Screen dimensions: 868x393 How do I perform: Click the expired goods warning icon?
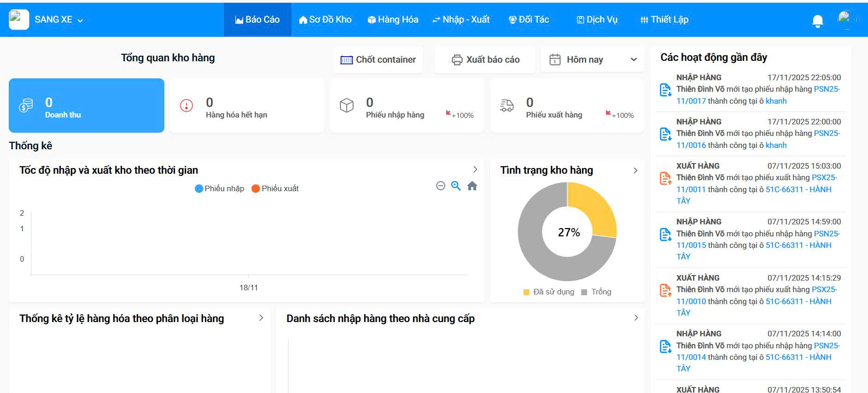pyautogui.click(x=186, y=106)
